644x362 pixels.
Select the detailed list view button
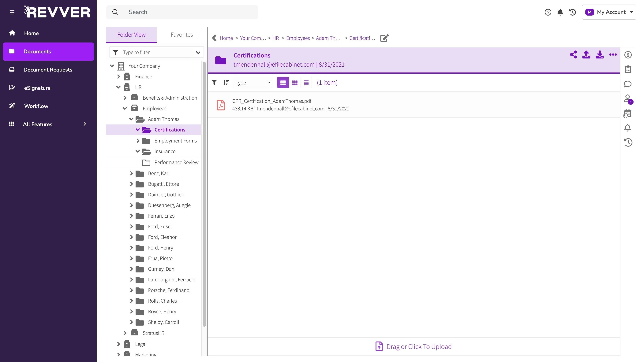[x=283, y=83]
